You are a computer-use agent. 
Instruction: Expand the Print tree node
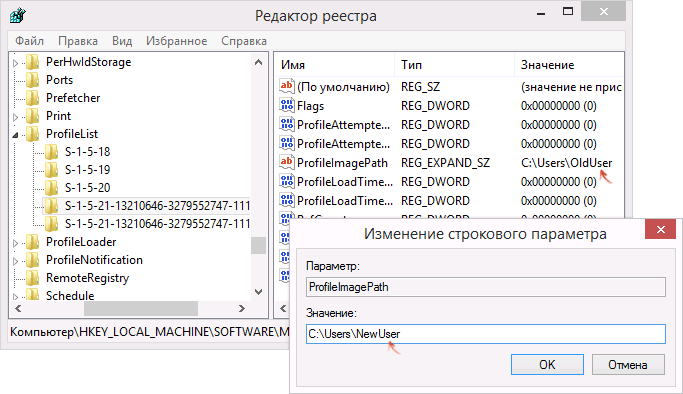click(x=16, y=117)
